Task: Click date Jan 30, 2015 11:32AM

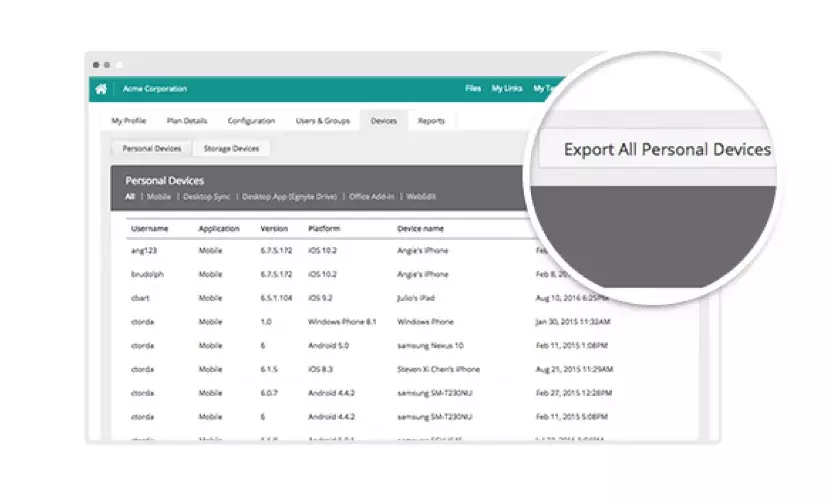Action: (x=573, y=322)
